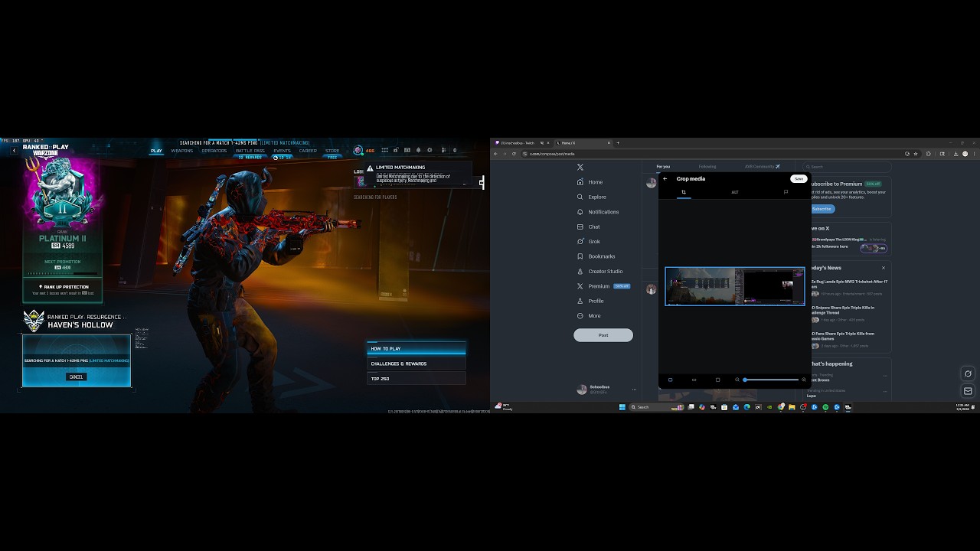Click the X logo in the sidebar
The width and height of the screenshot is (980, 551).
point(580,167)
